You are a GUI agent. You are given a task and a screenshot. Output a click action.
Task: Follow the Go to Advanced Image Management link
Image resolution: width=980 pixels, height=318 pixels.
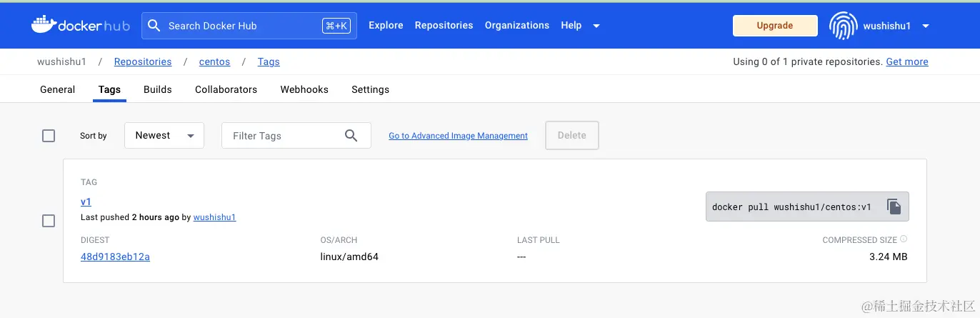[458, 136]
